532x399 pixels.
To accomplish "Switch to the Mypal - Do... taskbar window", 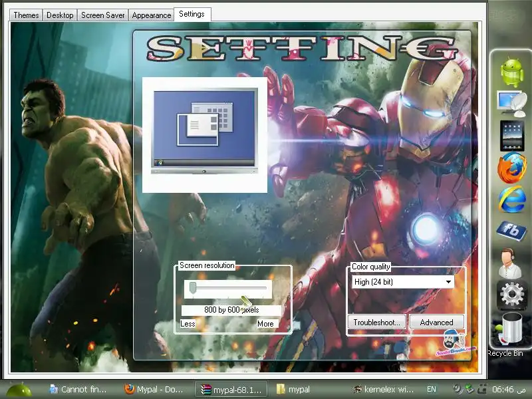I will coord(154,389).
